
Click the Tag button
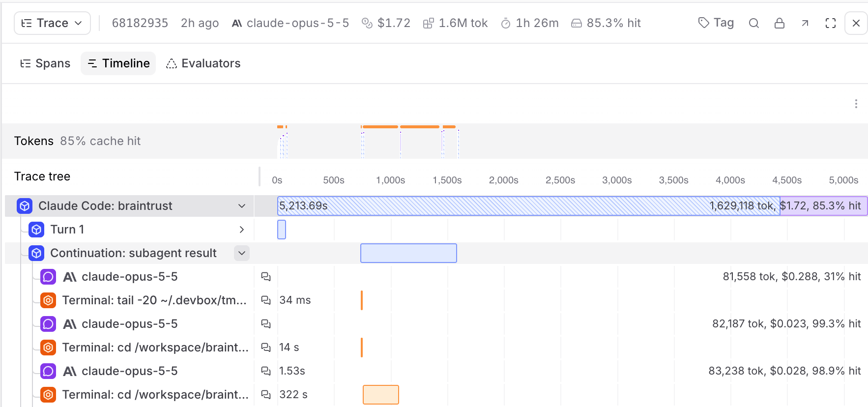point(716,23)
